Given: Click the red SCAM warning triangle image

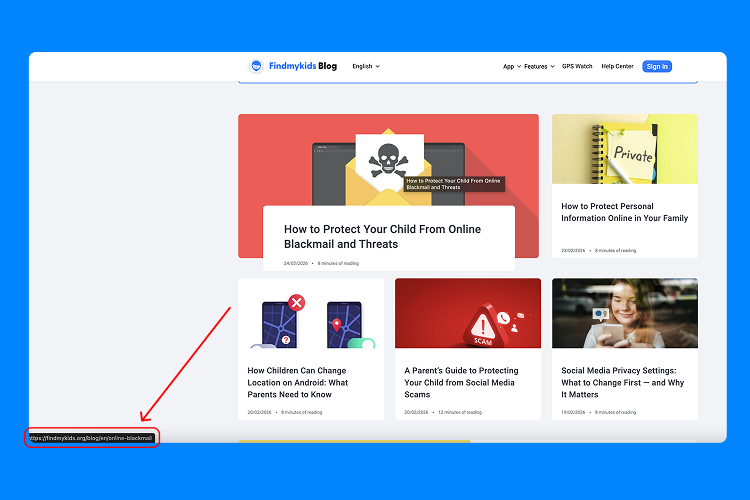Looking at the screenshot, I should point(467,313).
